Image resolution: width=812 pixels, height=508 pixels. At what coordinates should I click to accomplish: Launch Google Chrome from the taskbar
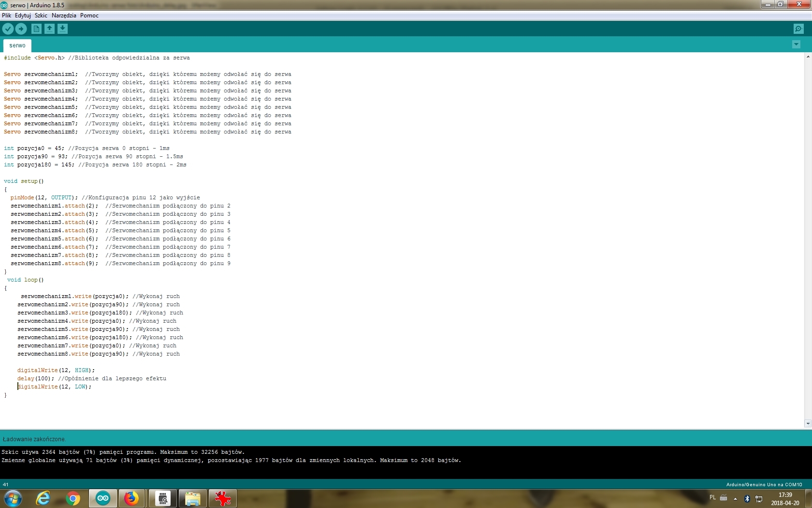tap(73, 498)
